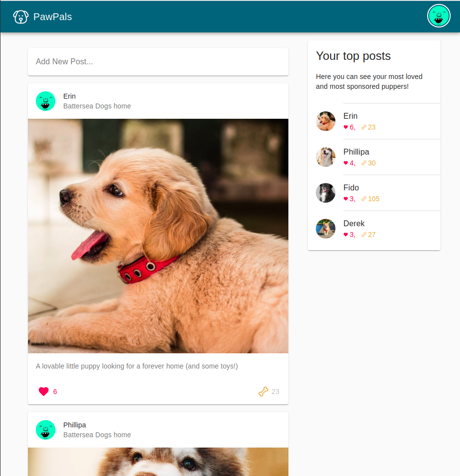Click Derek's sponsor count 27

pos(372,235)
